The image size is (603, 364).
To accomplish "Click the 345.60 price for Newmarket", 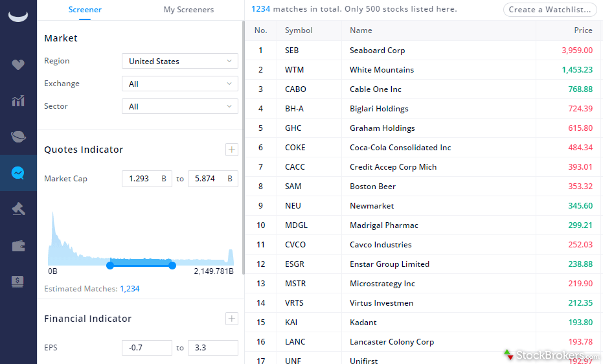I will pyautogui.click(x=580, y=205).
